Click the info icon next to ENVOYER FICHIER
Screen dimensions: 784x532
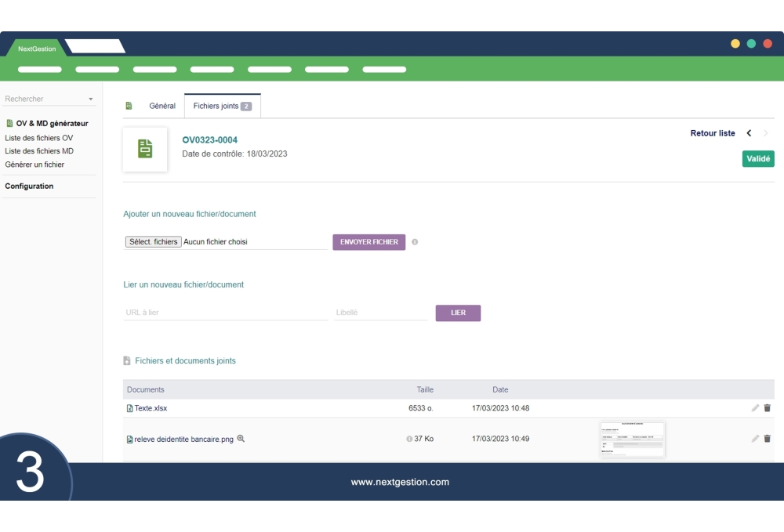(415, 241)
